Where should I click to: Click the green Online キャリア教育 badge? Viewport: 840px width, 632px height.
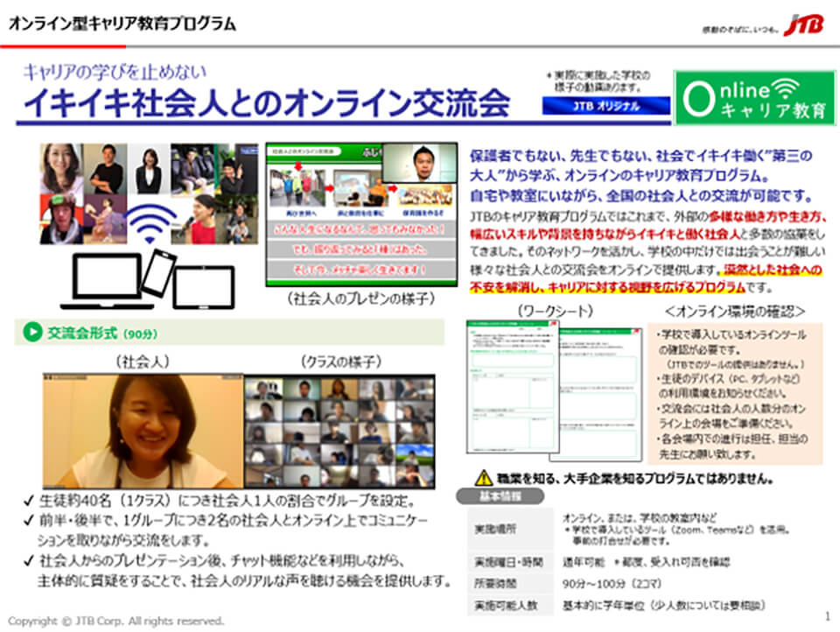click(x=755, y=98)
